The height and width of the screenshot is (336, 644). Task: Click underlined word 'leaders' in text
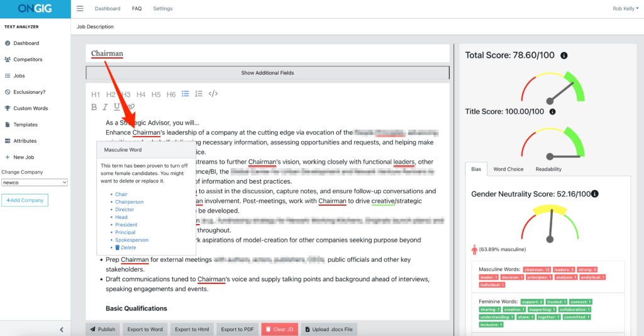coord(404,162)
